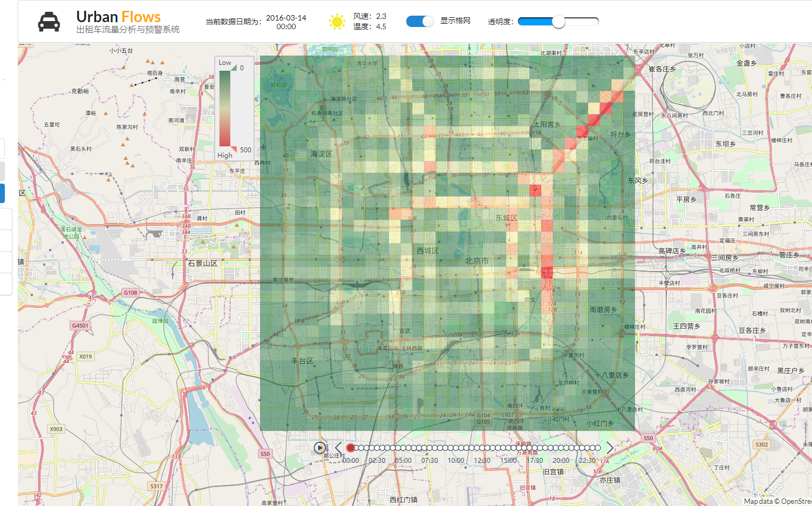Click the Urban Flows title
This screenshot has width=812, height=506.
[118, 17]
